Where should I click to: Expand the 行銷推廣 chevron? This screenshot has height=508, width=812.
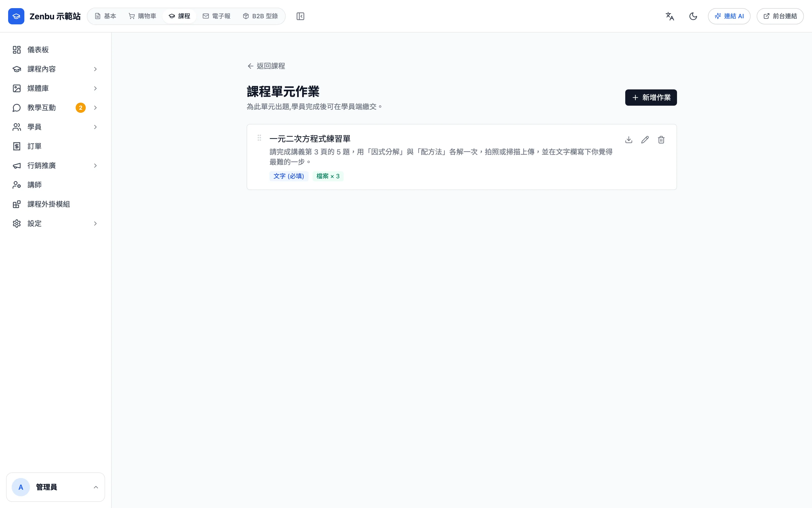click(95, 166)
